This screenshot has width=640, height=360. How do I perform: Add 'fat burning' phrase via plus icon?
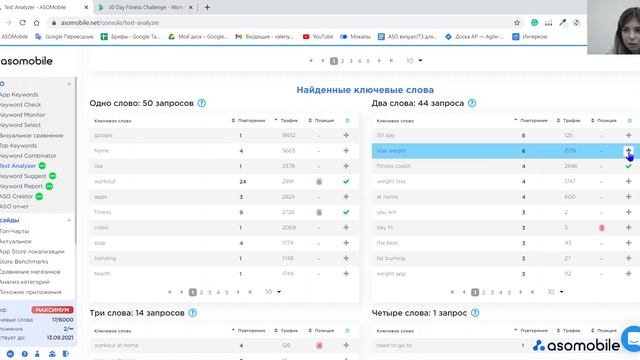(629, 258)
